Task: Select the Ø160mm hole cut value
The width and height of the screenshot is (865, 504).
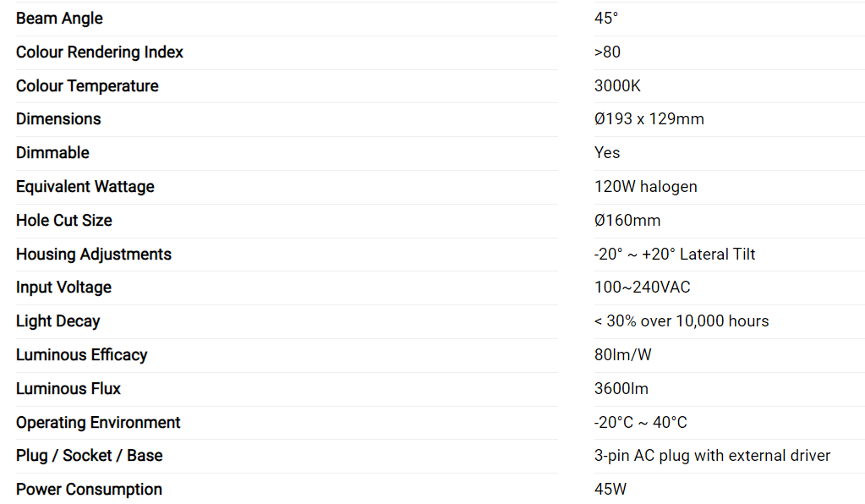Action: point(627,221)
